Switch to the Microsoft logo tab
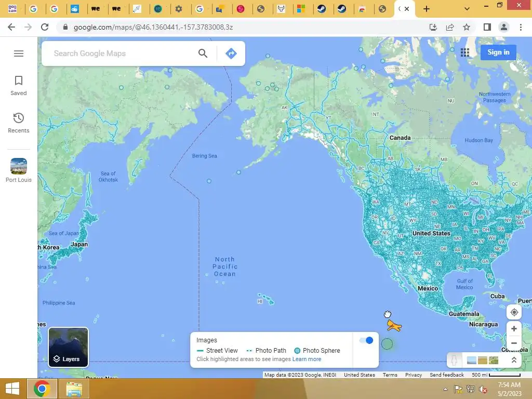This screenshot has width=532, height=399. point(301,9)
